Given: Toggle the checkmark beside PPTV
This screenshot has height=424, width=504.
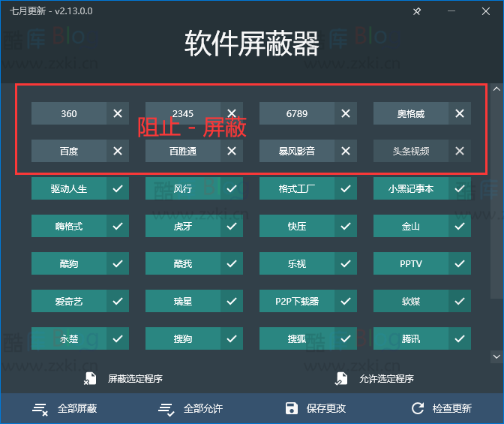Looking at the screenshot, I should coord(460,263).
